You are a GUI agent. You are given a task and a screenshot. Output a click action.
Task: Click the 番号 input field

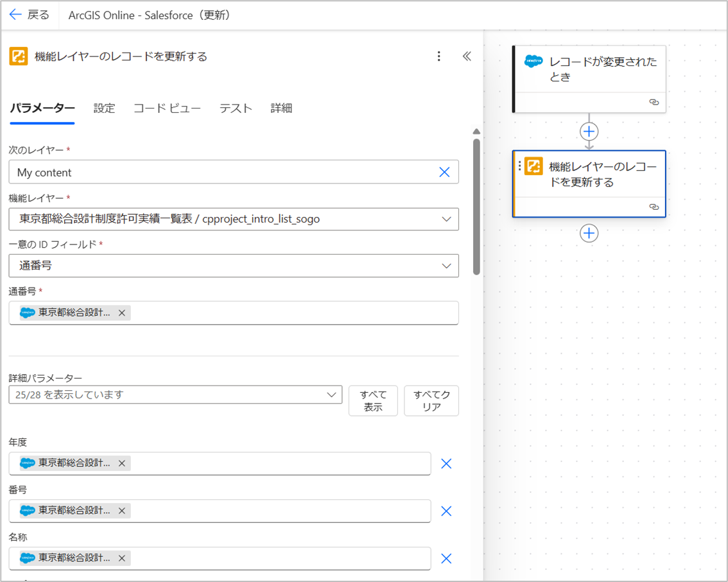click(x=220, y=511)
